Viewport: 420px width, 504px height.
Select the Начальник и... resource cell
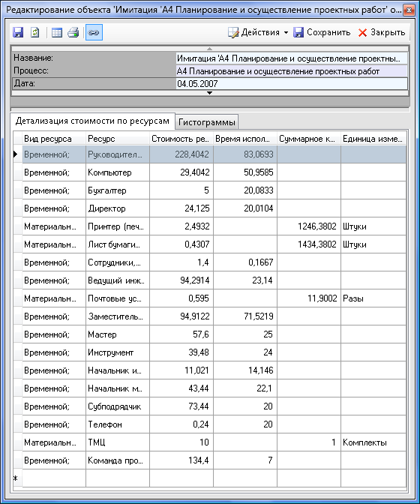(x=118, y=370)
